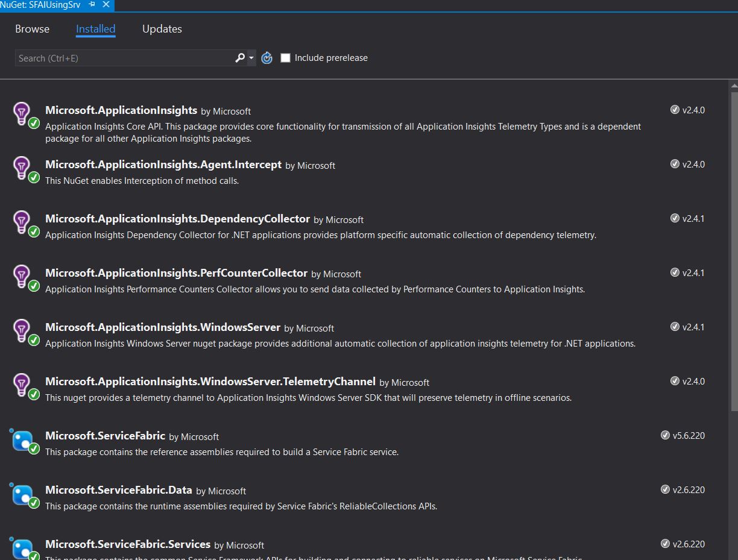This screenshot has height=560, width=738.
Task: Click v5.6.220 version of Microsoft.ServiceFabric
Action: pyautogui.click(x=689, y=436)
